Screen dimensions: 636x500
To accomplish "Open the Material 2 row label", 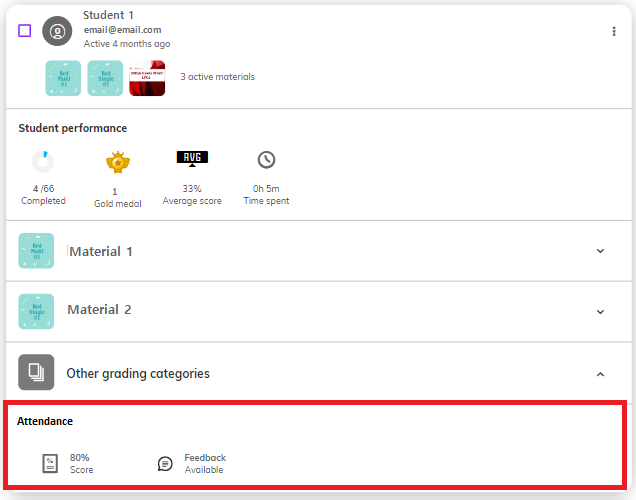I will [99, 310].
